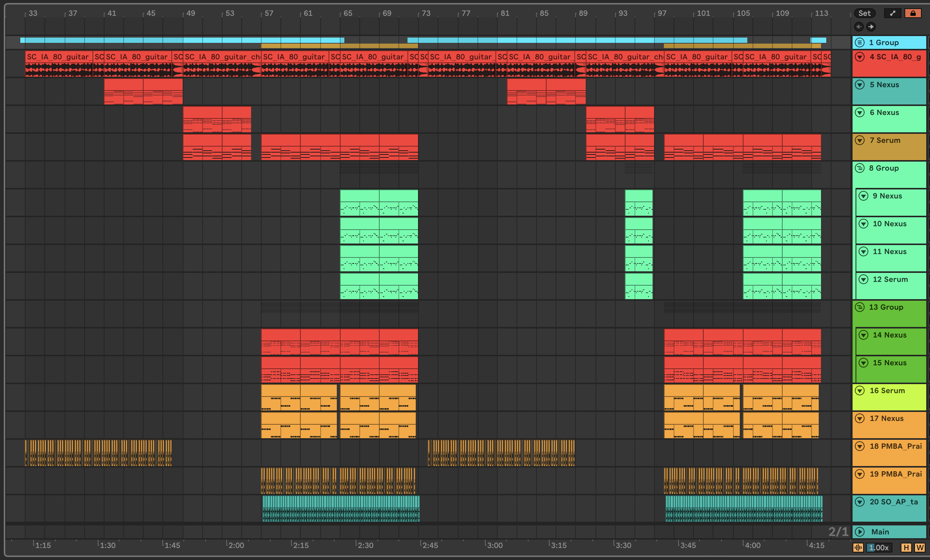Image resolution: width=930 pixels, height=560 pixels.
Task: Click the Set locator button
Action: (864, 13)
